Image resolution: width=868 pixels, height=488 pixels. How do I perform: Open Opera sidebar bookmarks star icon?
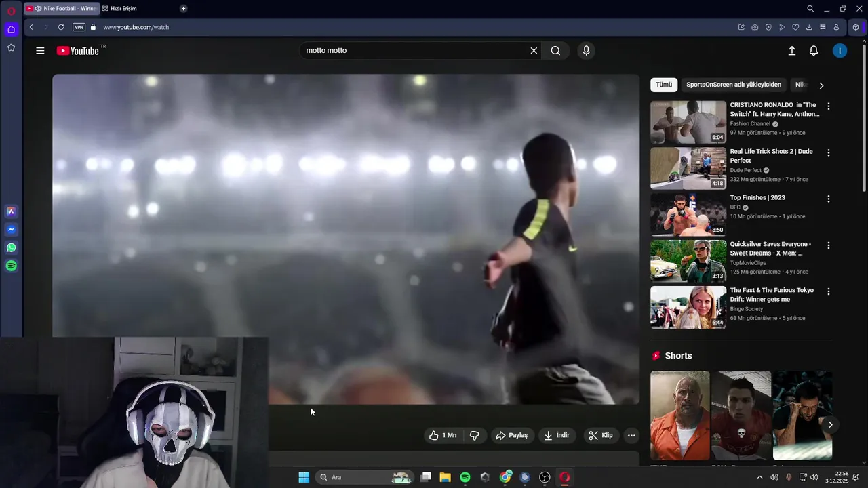[11, 47]
